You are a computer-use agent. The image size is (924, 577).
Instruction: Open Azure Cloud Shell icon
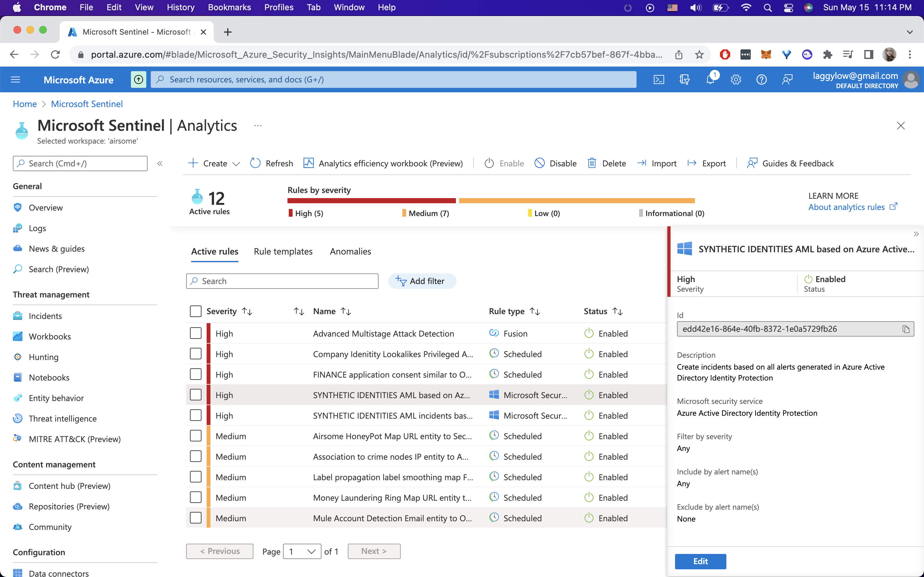(x=659, y=79)
